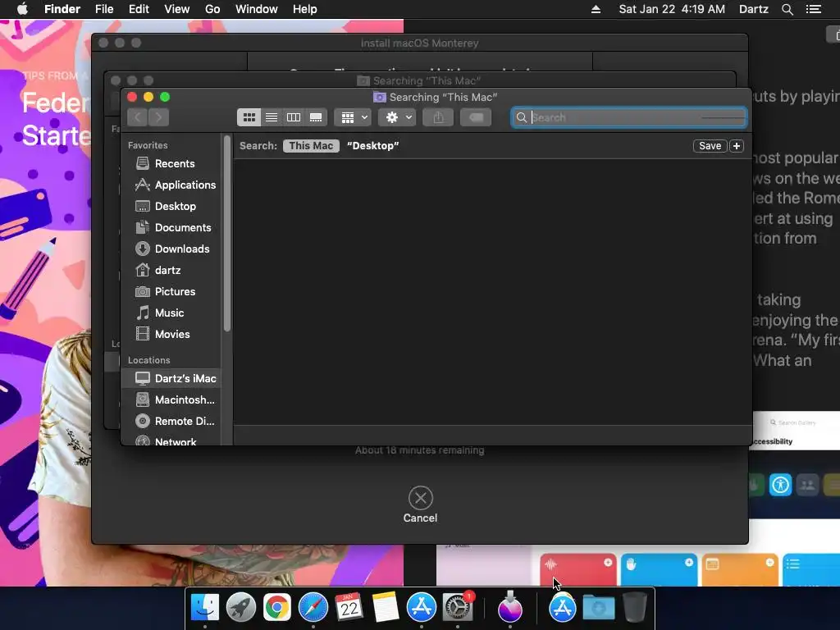
Task: Open App Store next to Notes in Dock
Action: click(421, 608)
